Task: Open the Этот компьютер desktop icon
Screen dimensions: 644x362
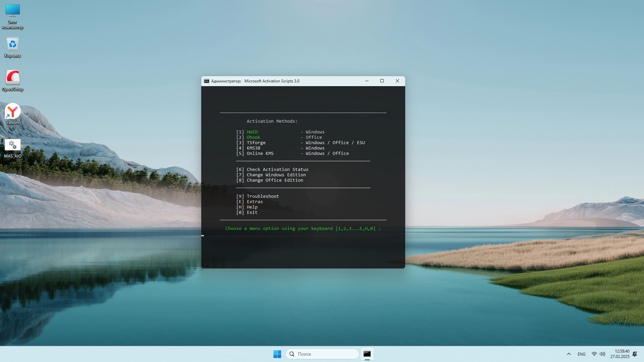Action: coord(13,16)
